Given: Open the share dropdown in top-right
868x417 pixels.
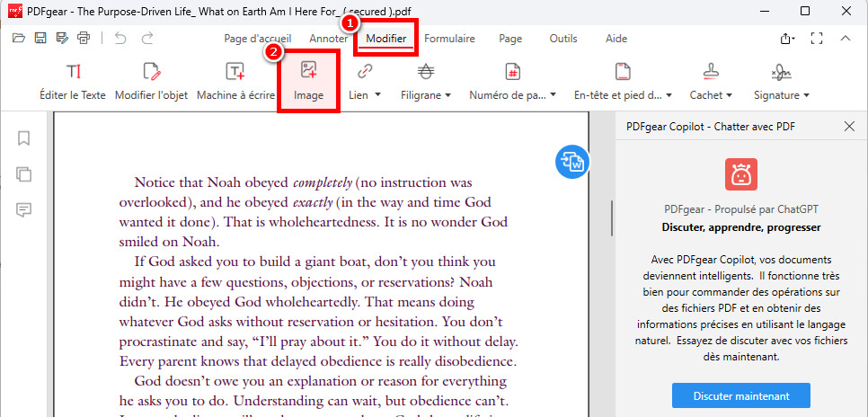Looking at the screenshot, I should pyautogui.click(x=788, y=39).
